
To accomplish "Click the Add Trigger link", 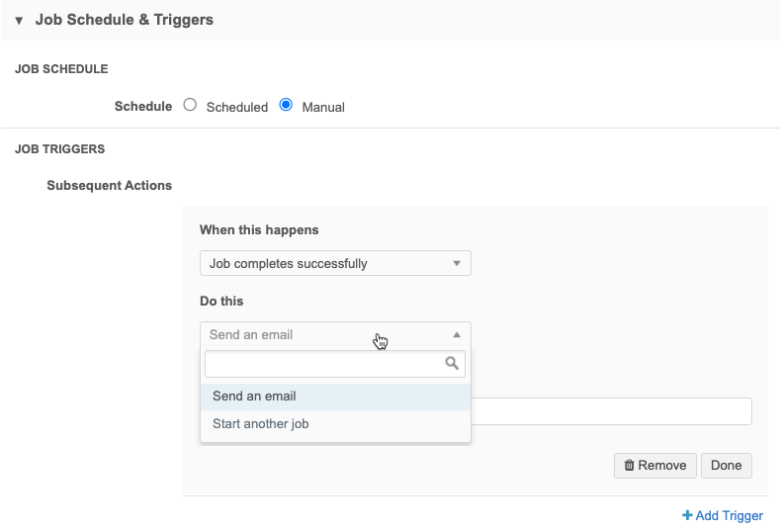I will [x=730, y=515].
